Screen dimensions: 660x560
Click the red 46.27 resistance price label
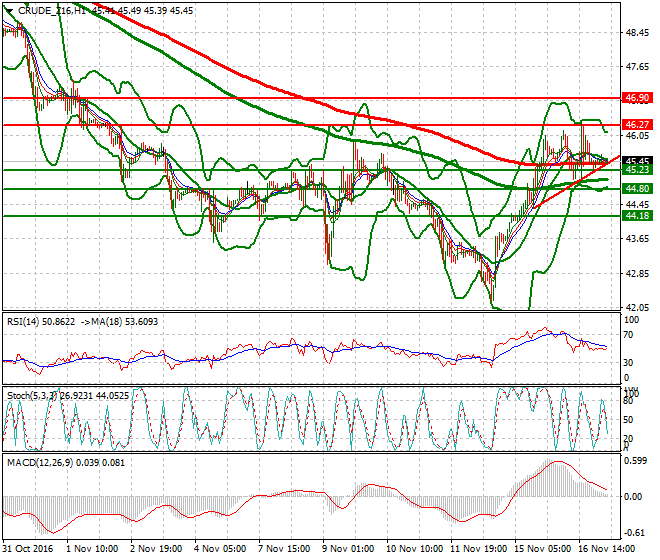pyautogui.click(x=637, y=125)
